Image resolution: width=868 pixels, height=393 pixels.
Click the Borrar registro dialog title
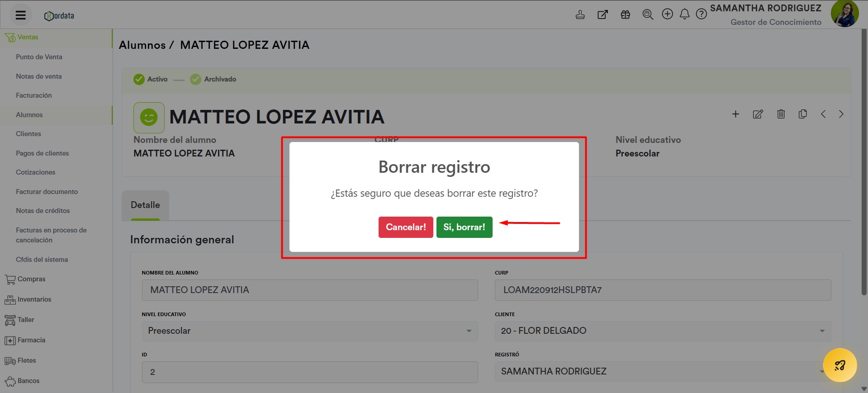click(434, 167)
